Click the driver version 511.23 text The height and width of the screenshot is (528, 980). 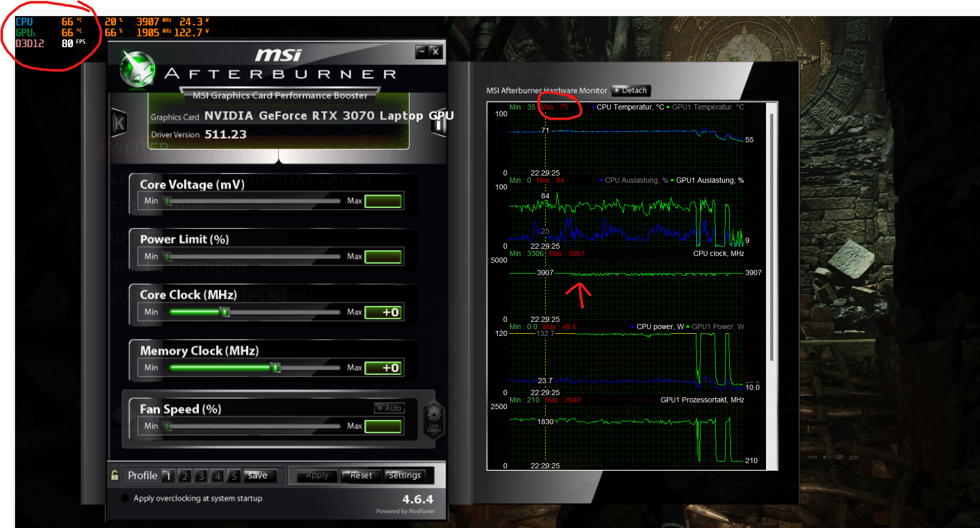point(225,134)
